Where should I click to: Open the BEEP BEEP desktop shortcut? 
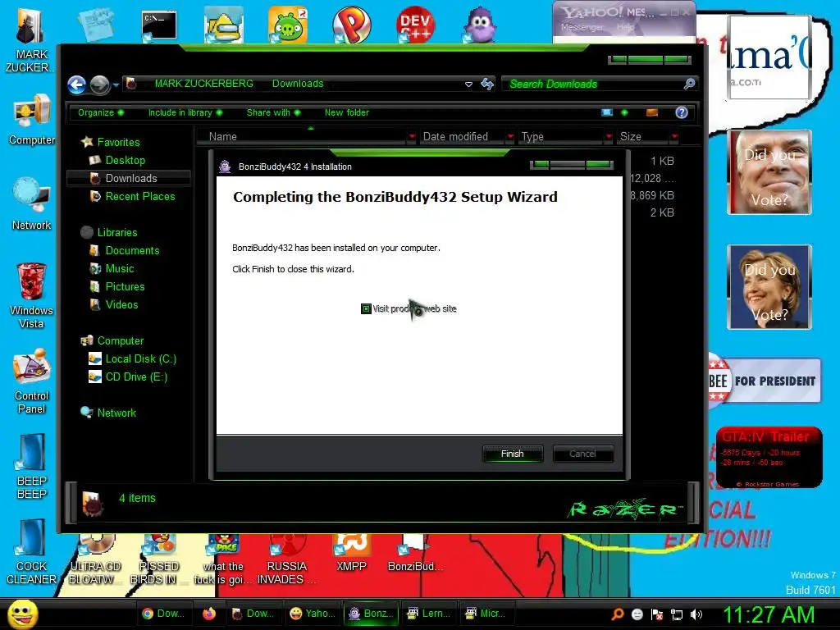(x=32, y=467)
